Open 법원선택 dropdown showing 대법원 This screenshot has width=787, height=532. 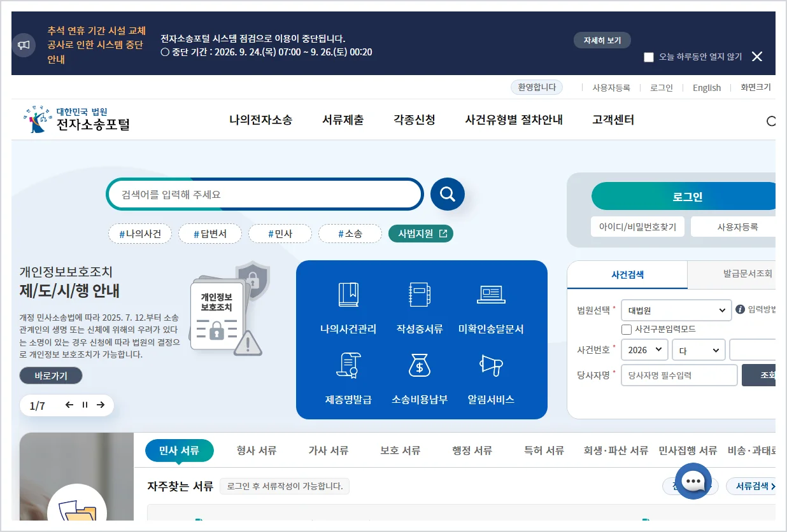tap(676, 311)
